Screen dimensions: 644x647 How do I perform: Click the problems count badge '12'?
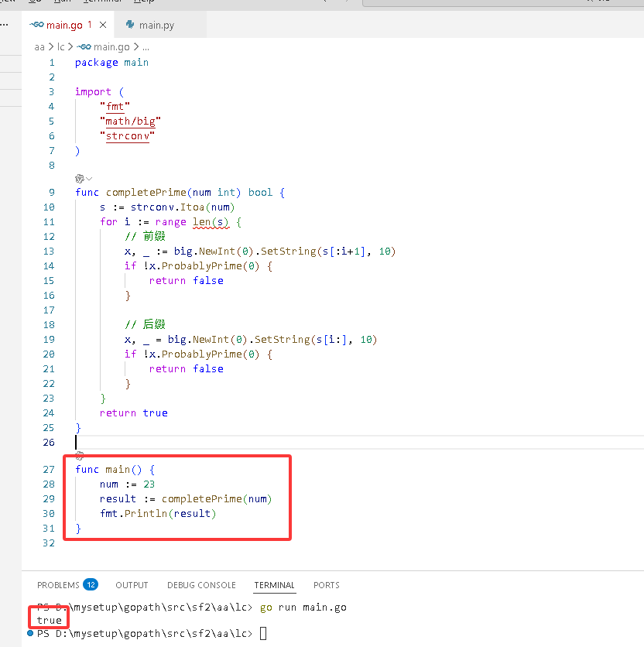[x=91, y=584]
